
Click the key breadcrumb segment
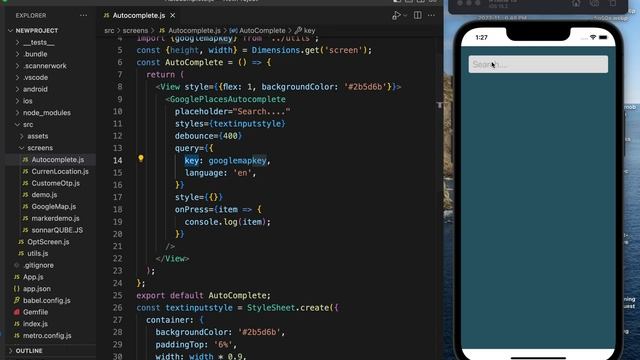(309, 31)
